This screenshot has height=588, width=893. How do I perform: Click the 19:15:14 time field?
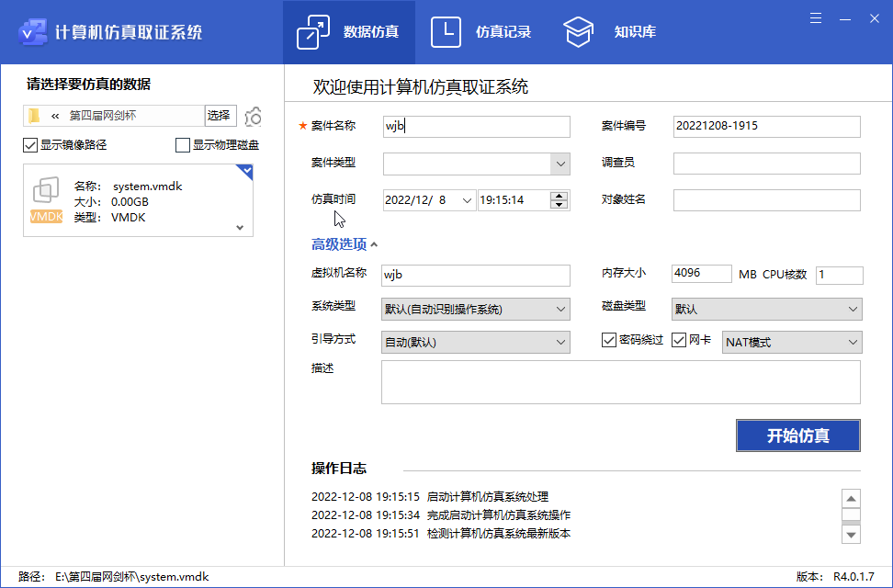pyautogui.click(x=514, y=200)
